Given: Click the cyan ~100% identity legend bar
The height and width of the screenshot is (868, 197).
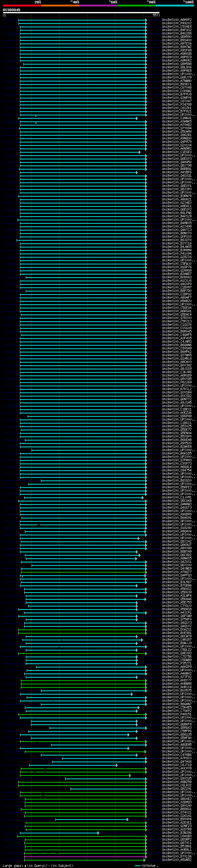Looking at the screenshot, I should 175,6.
